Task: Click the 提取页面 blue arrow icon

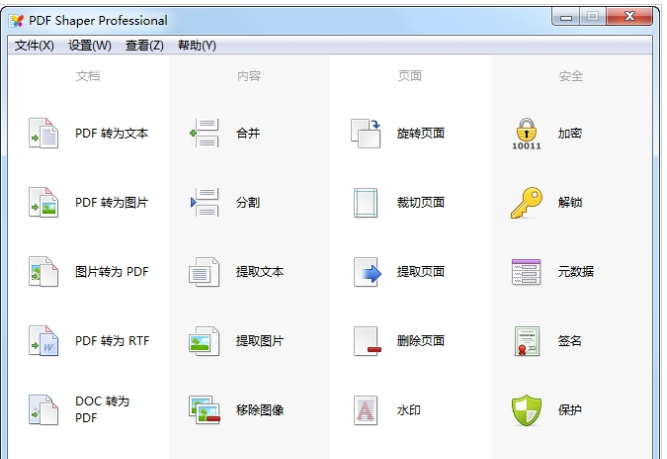Action: (x=367, y=271)
